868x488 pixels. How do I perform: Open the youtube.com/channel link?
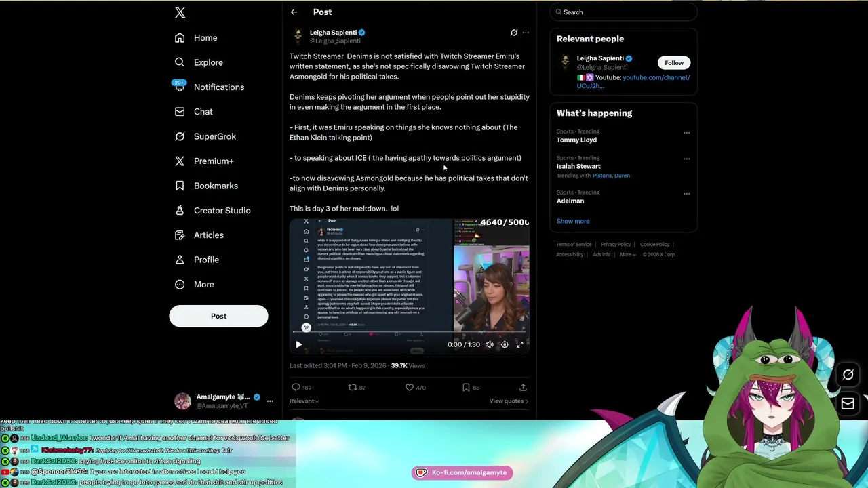[x=633, y=81]
